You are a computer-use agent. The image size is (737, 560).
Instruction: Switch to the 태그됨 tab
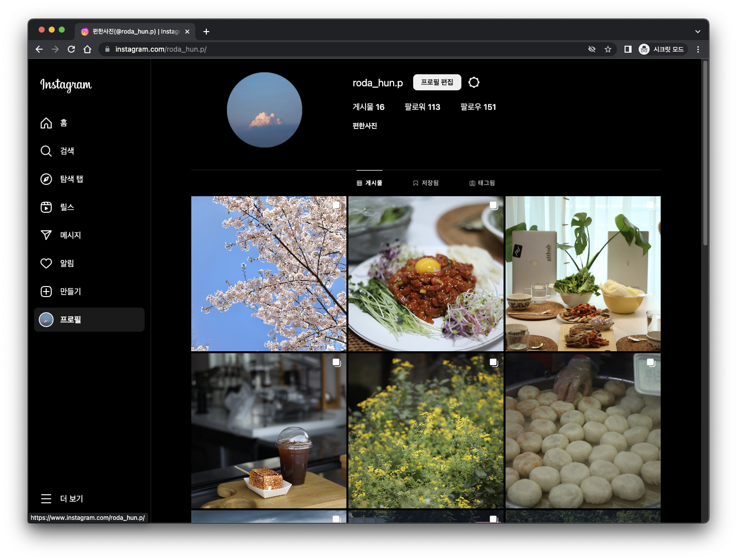click(482, 183)
